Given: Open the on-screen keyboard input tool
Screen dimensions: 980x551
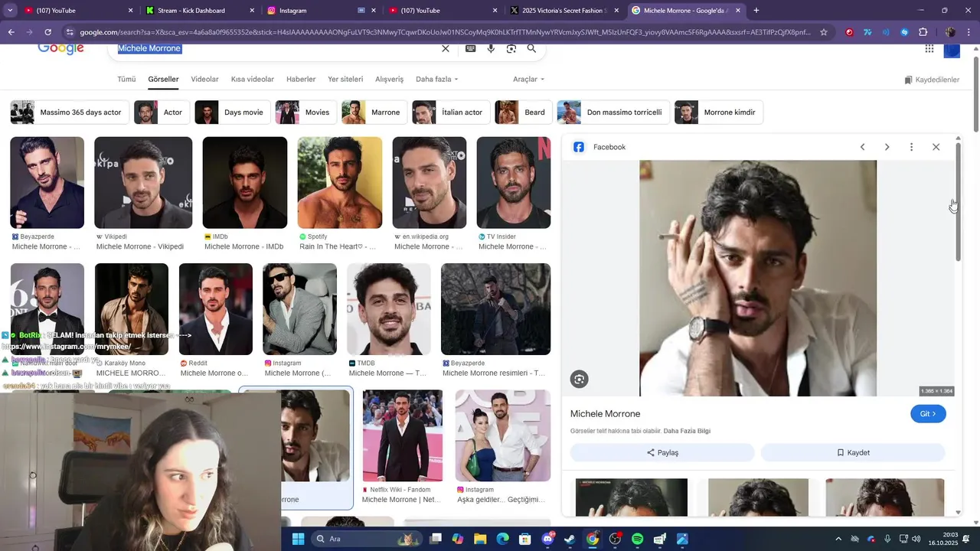Looking at the screenshot, I should (x=470, y=48).
